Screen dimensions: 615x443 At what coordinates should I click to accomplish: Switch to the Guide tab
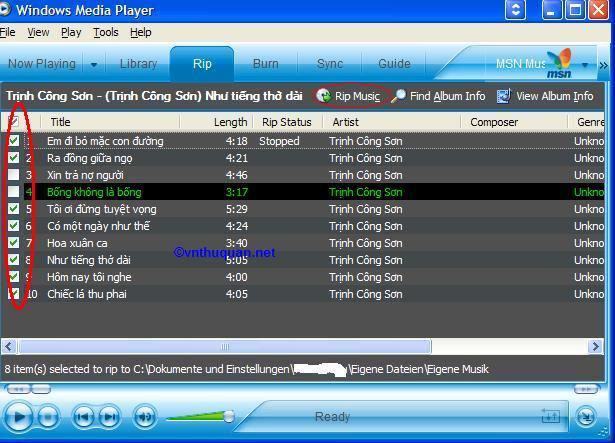click(394, 64)
